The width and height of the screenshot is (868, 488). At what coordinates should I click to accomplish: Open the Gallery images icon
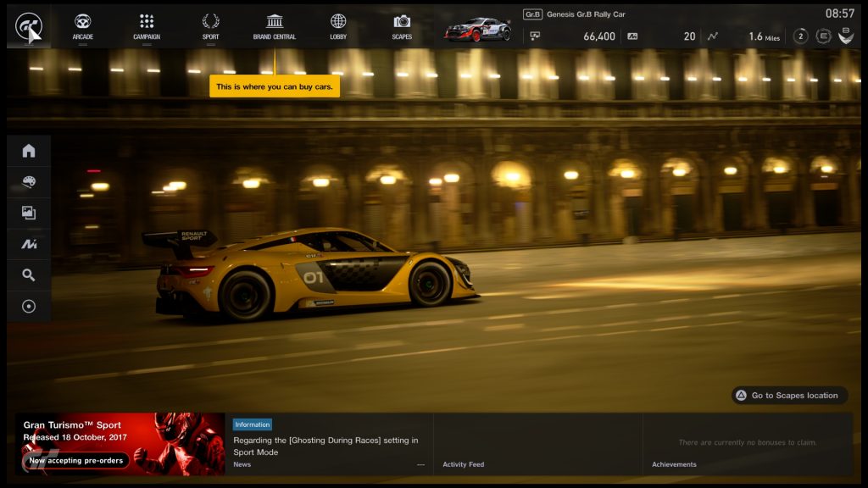click(x=29, y=213)
